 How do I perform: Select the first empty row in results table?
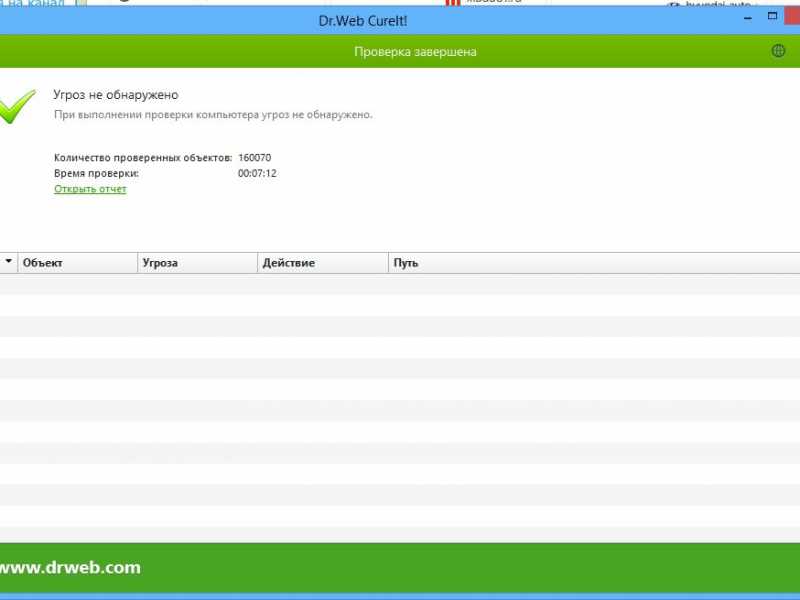click(x=400, y=284)
